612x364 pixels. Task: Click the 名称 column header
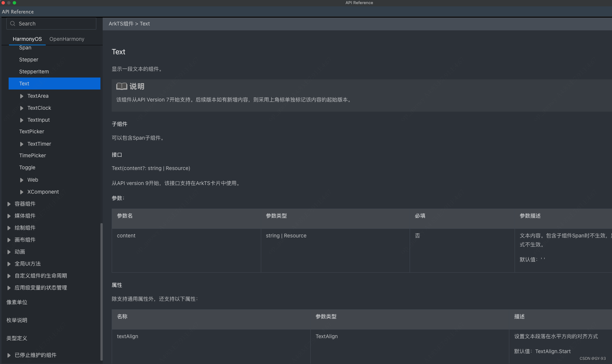(x=122, y=316)
